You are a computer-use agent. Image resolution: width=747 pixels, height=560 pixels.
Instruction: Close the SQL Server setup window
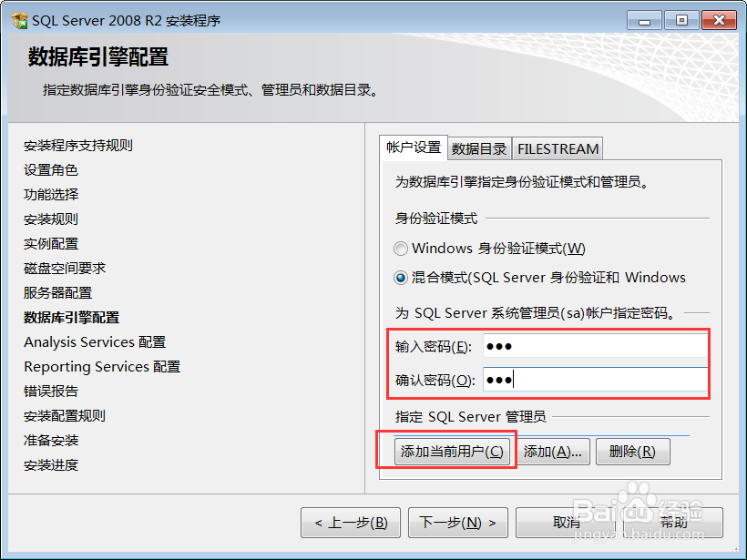(x=719, y=20)
